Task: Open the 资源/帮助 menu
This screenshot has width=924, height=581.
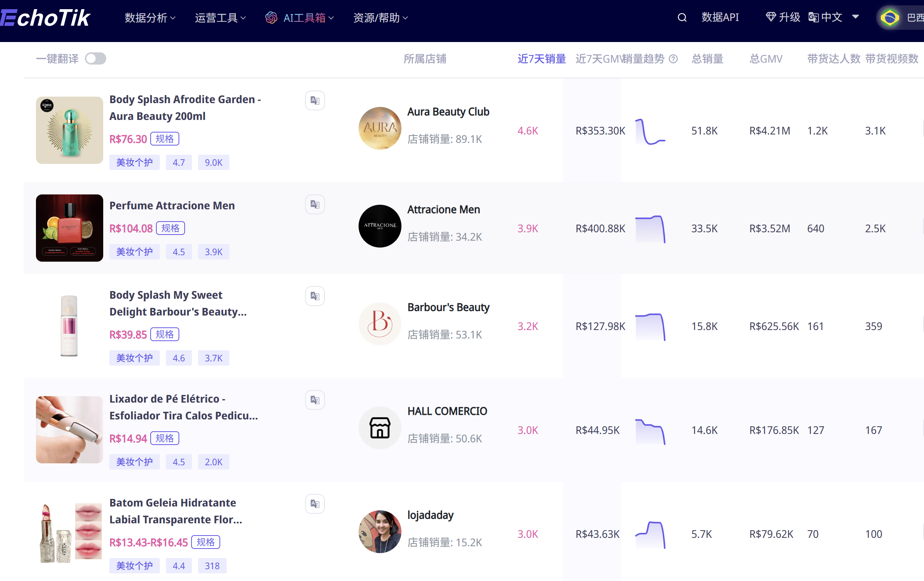Action: click(x=377, y=17)
